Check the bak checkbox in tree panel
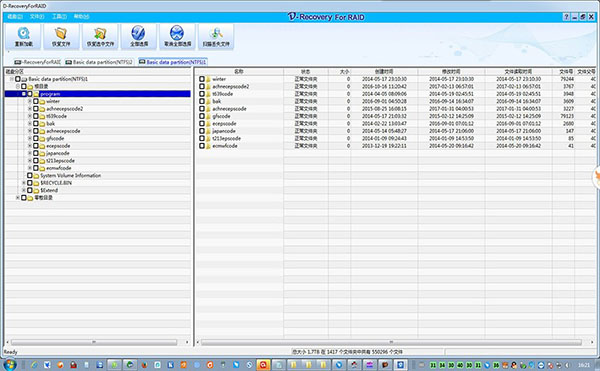 pos(36,124)
